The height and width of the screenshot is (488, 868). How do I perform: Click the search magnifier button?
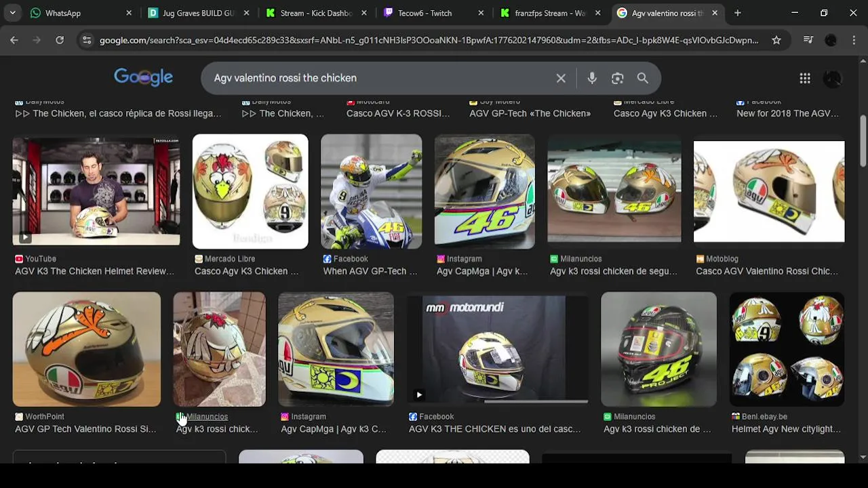click(643, 78)
